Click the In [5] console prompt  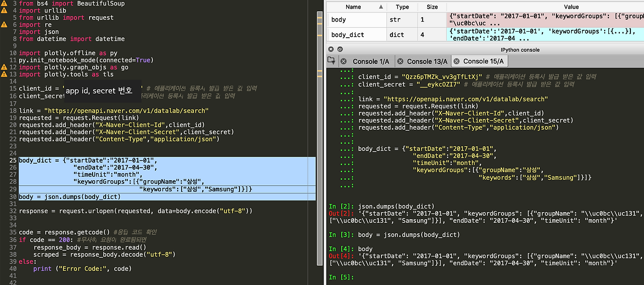coord(342,277)
